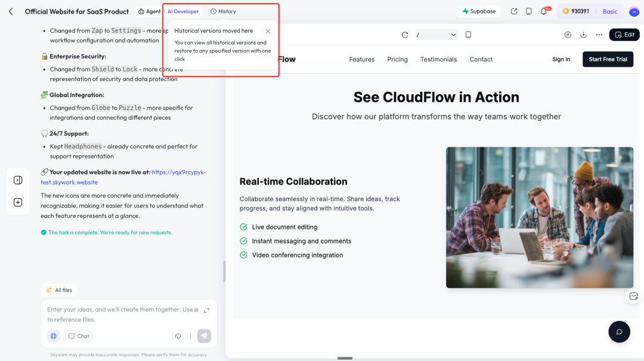Click the Sign In link
This screenshot has width=644, height=361.
pyautogui.click(x=561, y=60)
